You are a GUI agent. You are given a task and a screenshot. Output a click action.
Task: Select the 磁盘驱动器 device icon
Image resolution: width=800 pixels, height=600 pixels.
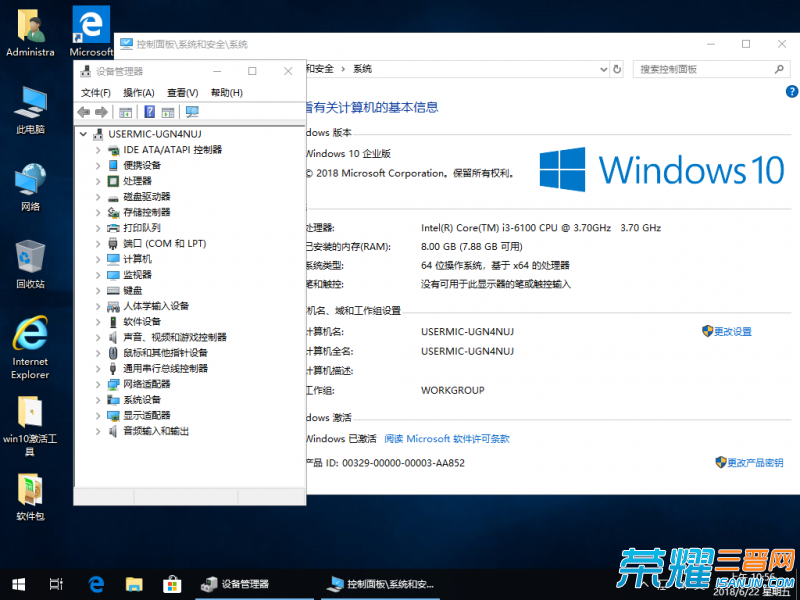coord(113,197)
